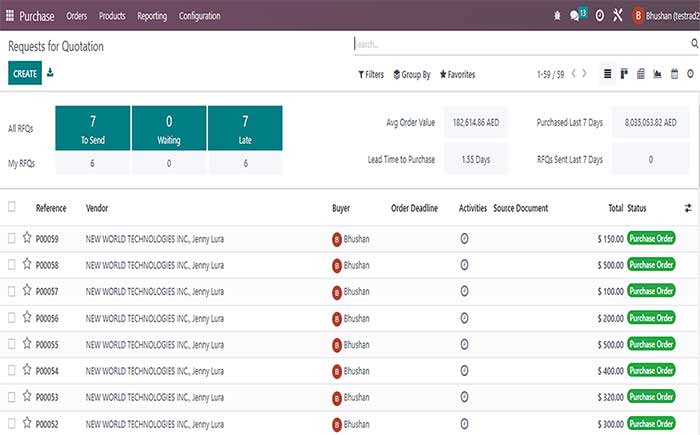
Task: Select the P00054 row checkbox
Action: [12, 370]
